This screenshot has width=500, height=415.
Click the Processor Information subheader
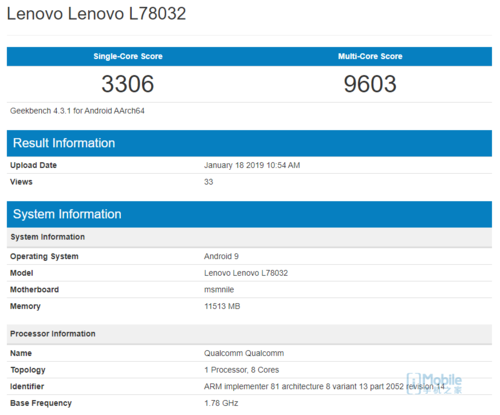coord(249,334)
